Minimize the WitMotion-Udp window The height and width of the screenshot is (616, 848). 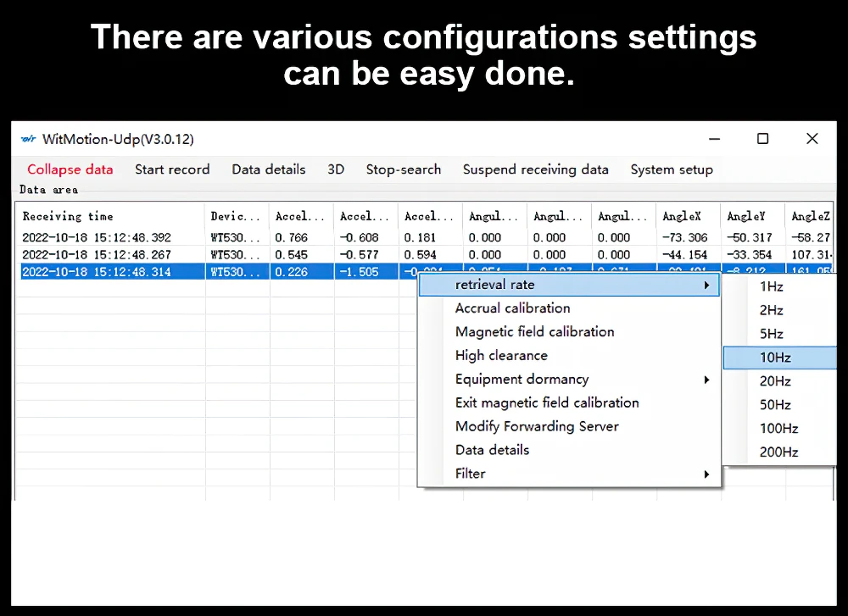point(714,139)
